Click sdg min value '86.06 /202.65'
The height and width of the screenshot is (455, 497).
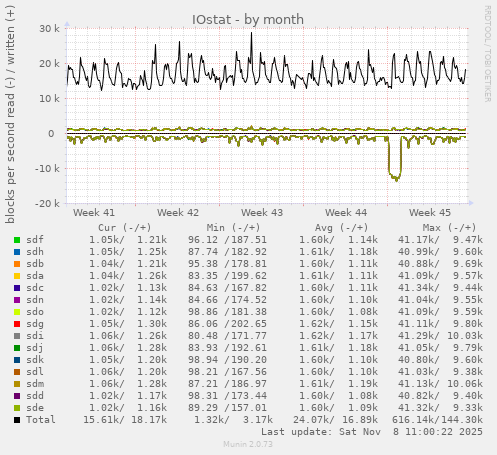point(227,324)
